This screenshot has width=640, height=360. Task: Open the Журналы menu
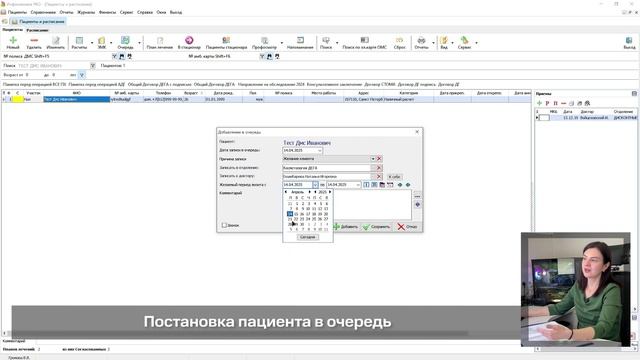tap(86, 12)
